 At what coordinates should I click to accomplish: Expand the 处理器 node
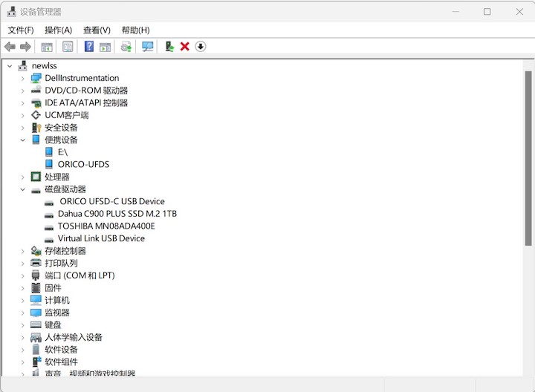[22, 177]
